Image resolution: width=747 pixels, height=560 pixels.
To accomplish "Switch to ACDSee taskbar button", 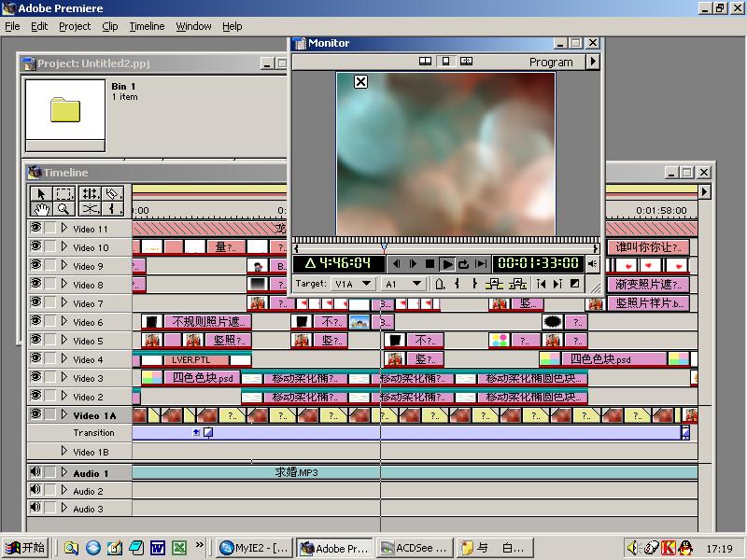I will [414, 548].
